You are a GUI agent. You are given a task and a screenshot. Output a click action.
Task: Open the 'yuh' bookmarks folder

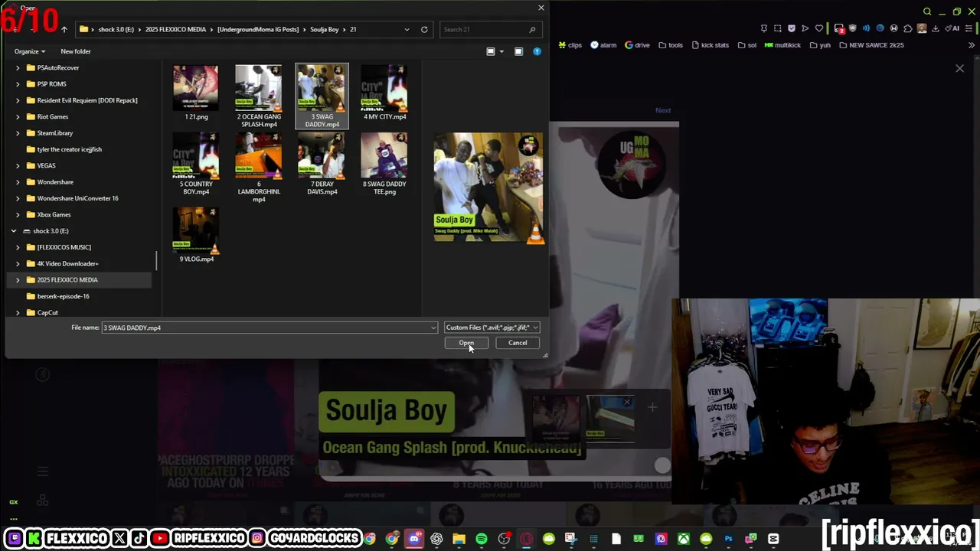point(819,45)
